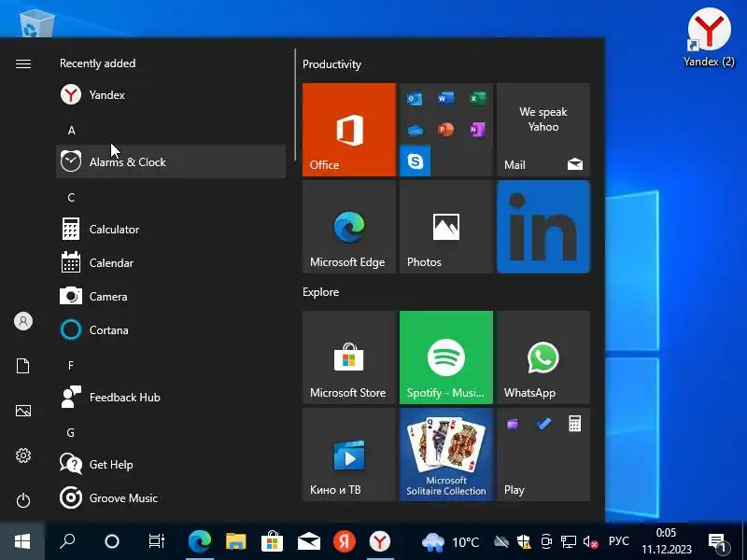Open the Play folder tile
The height and width of the screenshot is (560, 747).
[x=543, y=455]
